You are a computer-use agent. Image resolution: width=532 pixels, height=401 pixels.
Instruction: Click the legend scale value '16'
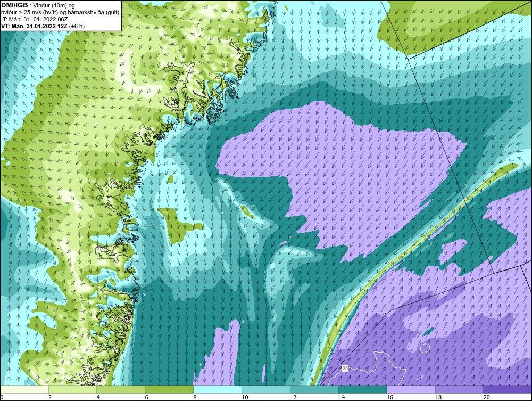click(390, 397)
